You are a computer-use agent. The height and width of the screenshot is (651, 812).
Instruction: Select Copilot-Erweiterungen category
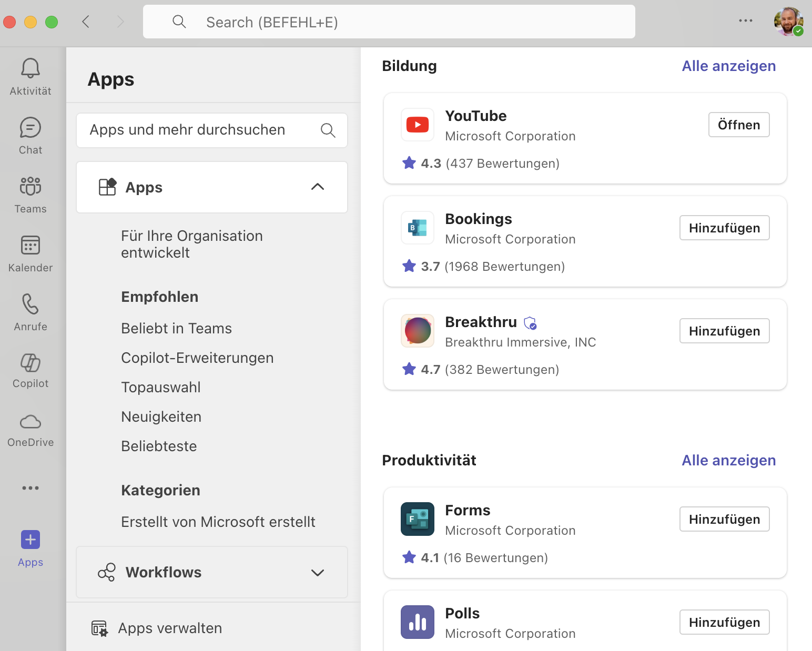[197, 358]
